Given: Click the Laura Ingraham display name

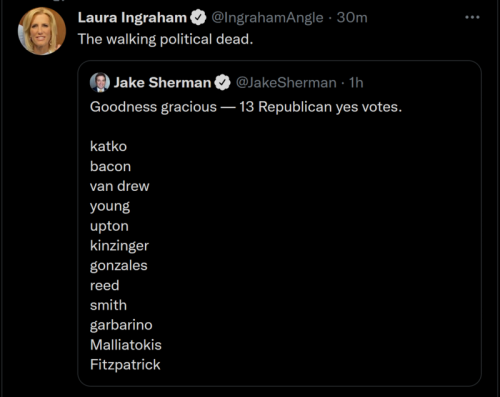Looking at the screenshot, I should [x=132, y=18].
